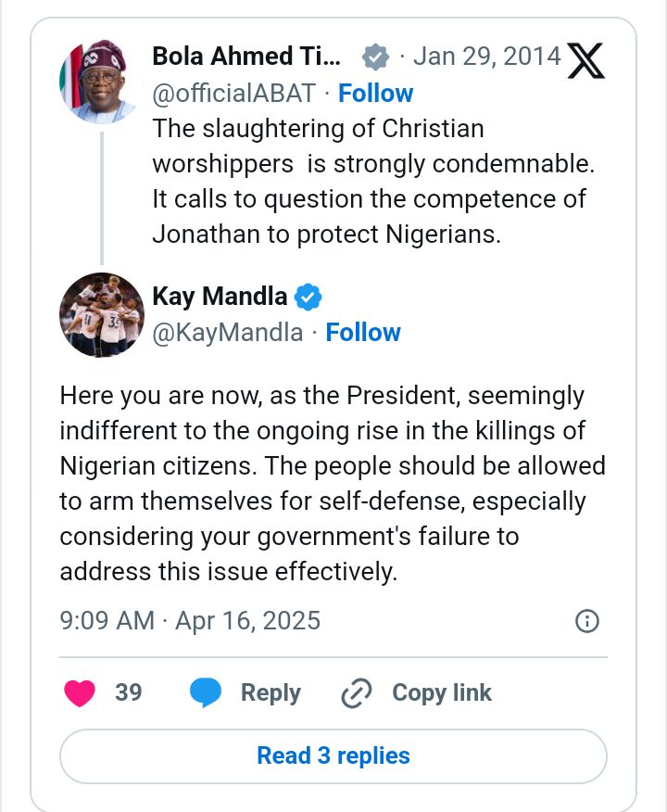Image resolution: width=667 pixels, height=812 pixels.
Task: Click the Bola Ahmed Ti... display name
Action: click(246, 57)
